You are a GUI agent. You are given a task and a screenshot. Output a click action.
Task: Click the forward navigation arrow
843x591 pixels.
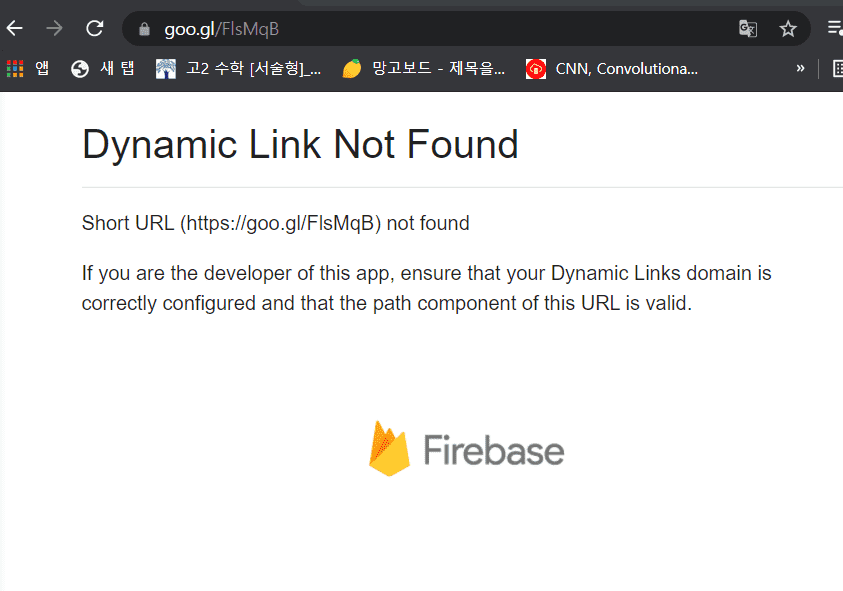[x=54, y=28]
